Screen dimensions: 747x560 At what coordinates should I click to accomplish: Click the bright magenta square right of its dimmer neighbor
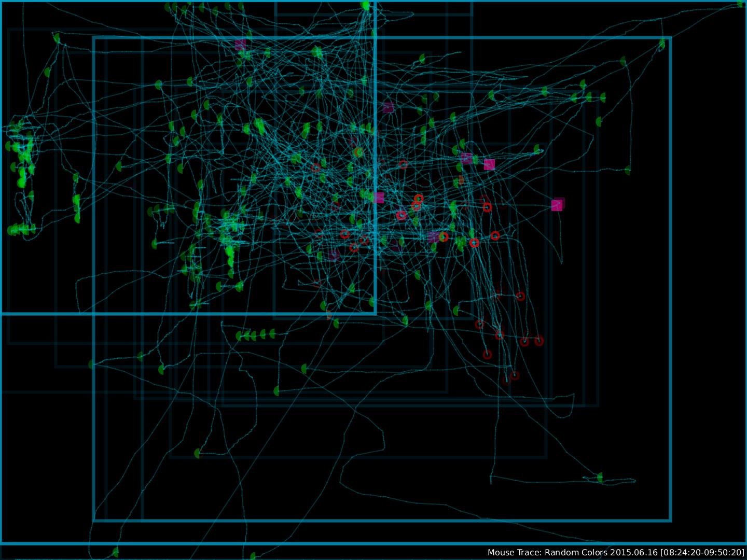coord(489,164)
